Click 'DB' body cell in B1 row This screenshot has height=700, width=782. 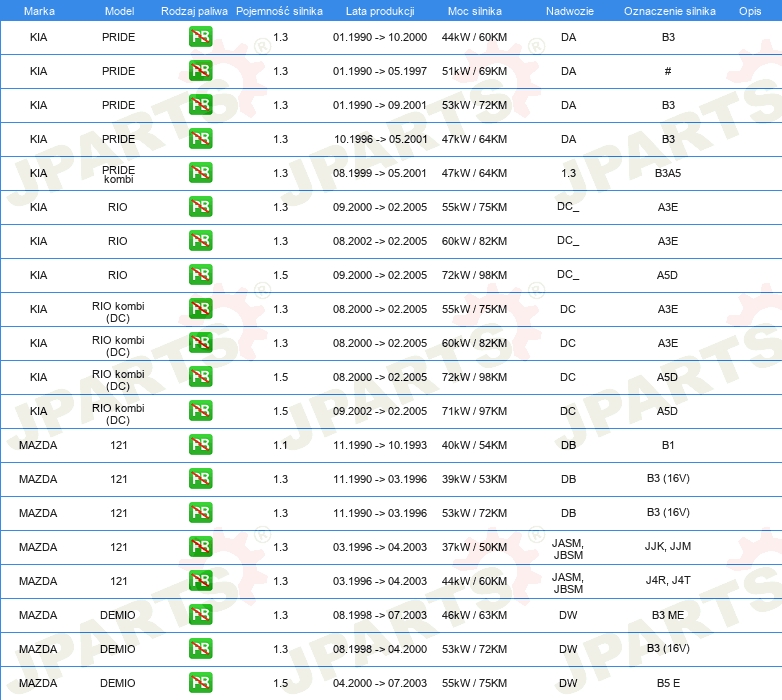(568, 445)
